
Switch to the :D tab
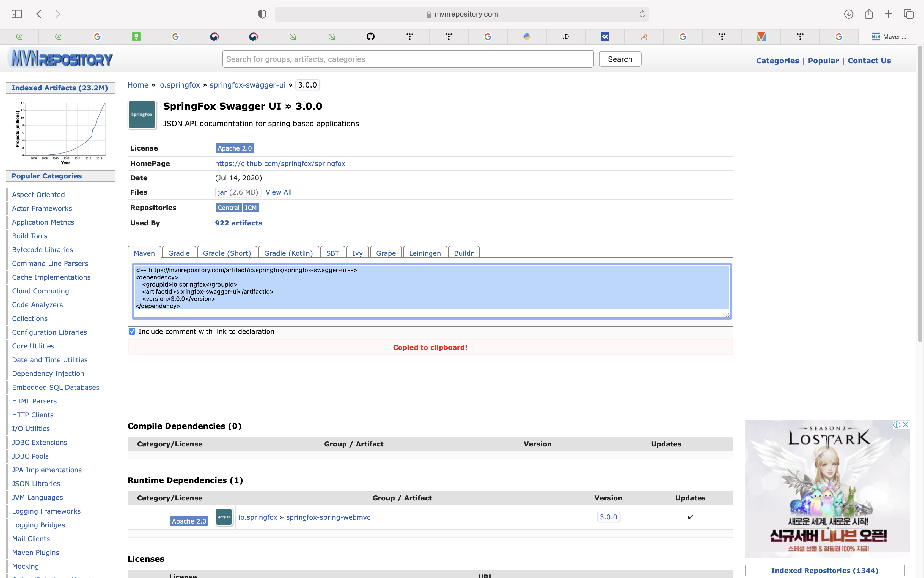(566, 37)
